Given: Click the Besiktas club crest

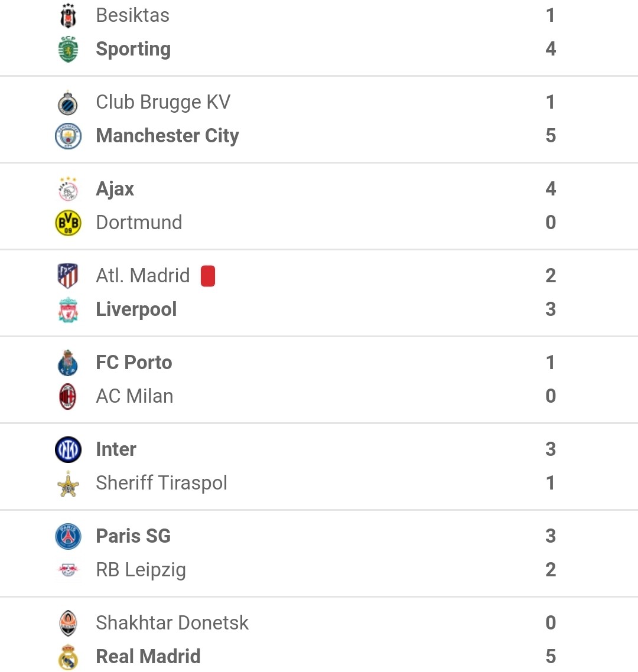Looking at the screenshot, I should click(68, 15).
